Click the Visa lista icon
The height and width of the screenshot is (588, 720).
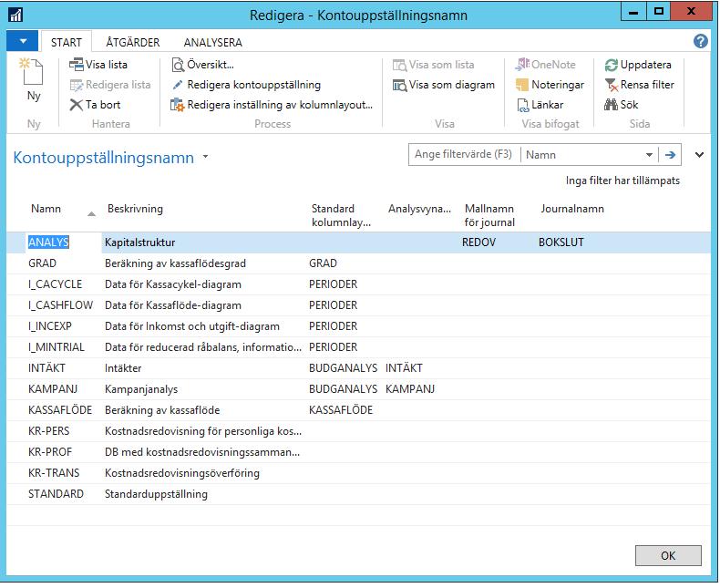point(77,65)
